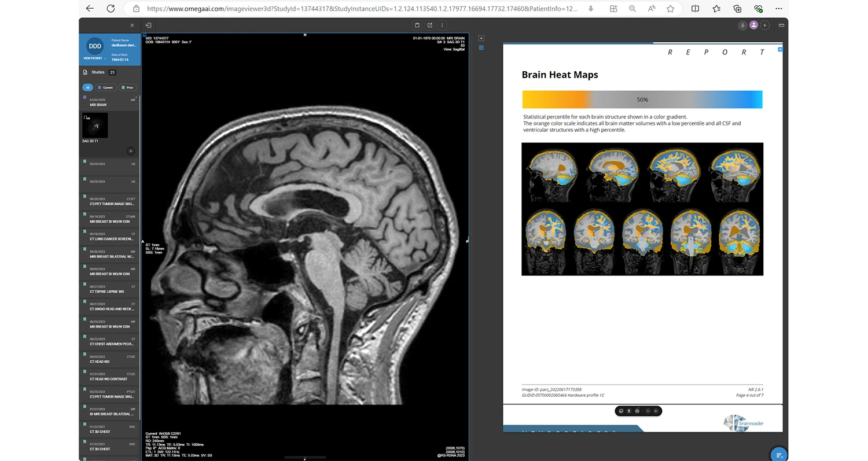Screen dimensions: 868x461
Task: Toggle the Prior studies filter
Action: click(x=127, y=87)
